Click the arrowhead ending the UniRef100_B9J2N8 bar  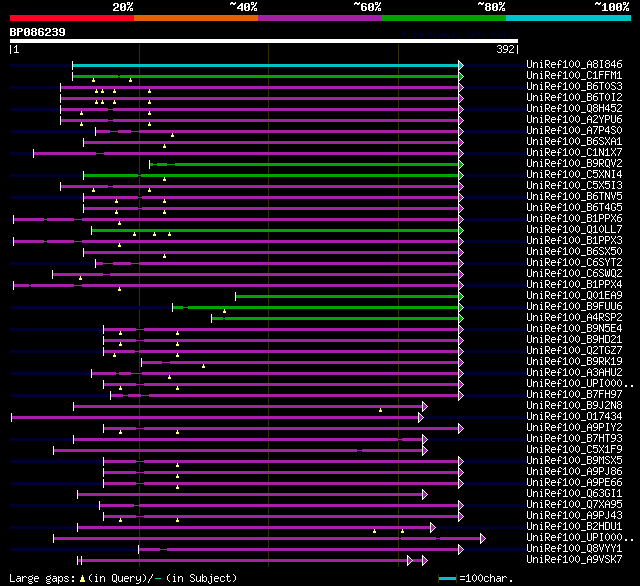(424, 406)
